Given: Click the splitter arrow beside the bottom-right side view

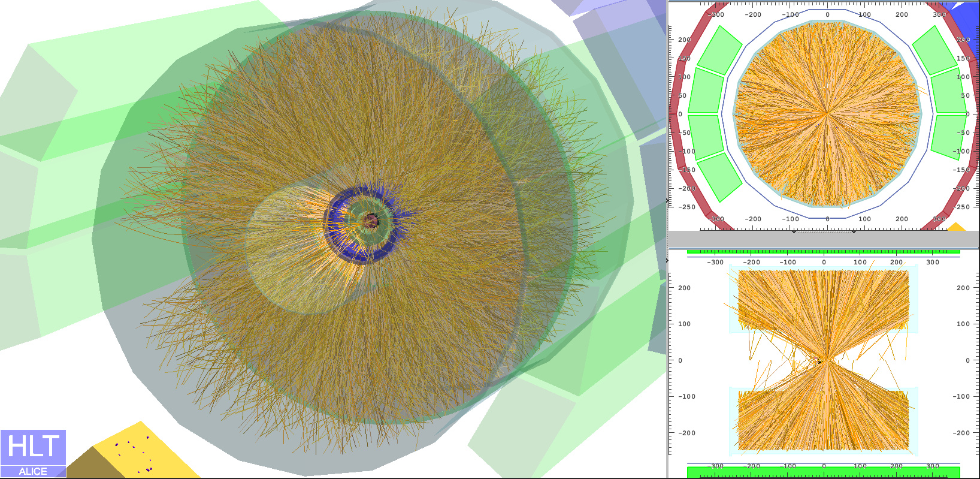Looking at the screenshot, I should coord(667,261).
